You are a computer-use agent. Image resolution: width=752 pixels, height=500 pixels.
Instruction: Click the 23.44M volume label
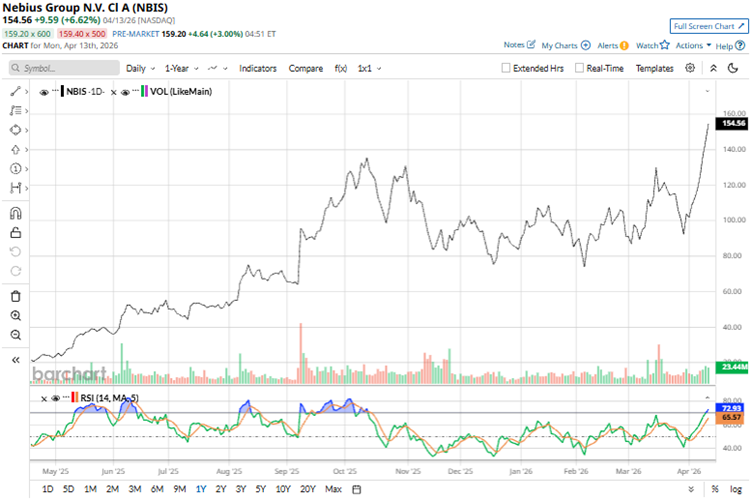pos(732,367)
